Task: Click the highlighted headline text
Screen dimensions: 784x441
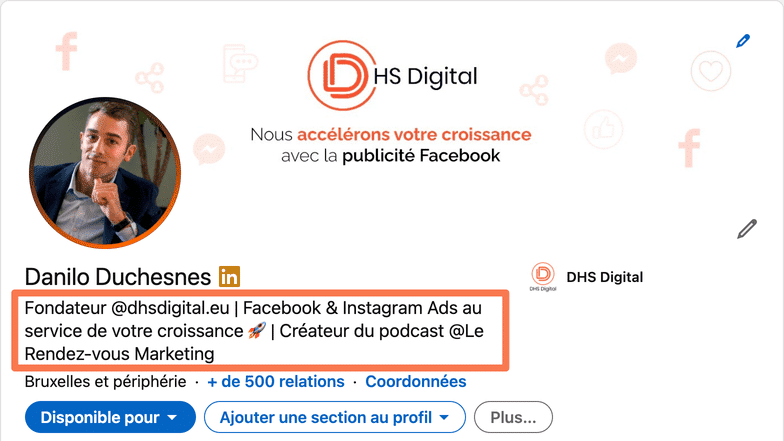Action: 260,330
